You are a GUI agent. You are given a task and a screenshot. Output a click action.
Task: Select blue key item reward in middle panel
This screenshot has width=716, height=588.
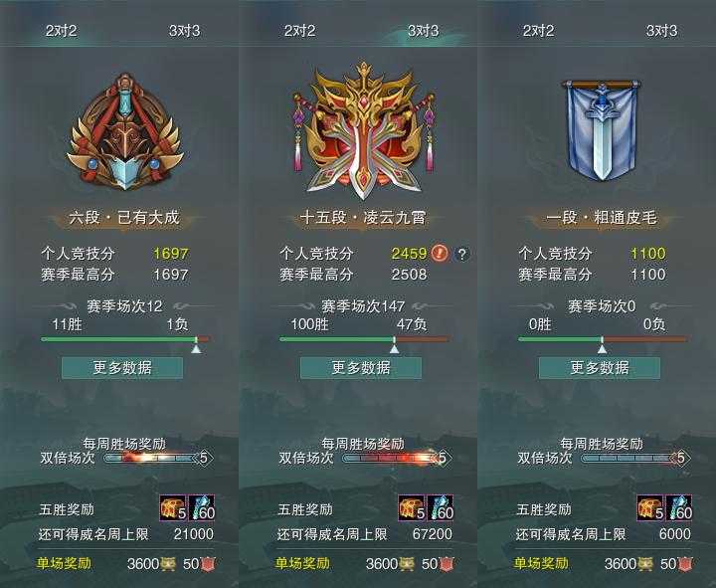click(441, 508)
